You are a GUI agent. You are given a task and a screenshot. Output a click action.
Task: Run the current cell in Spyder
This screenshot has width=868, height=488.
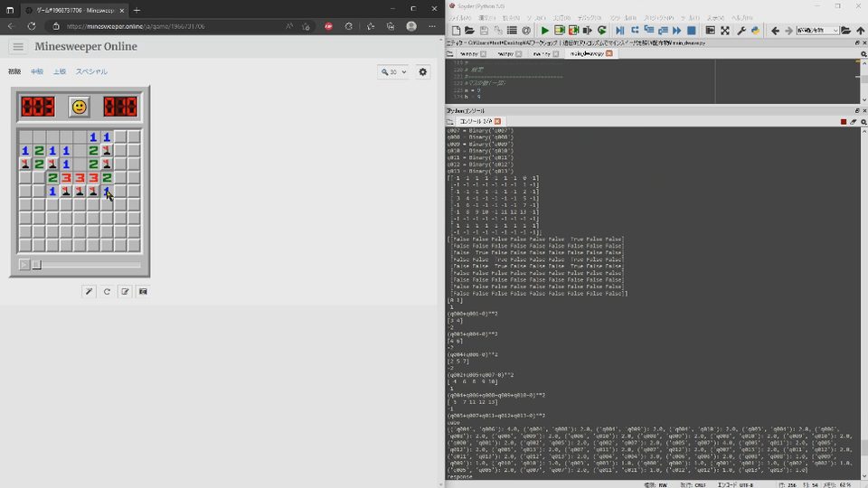pos(559,31)
